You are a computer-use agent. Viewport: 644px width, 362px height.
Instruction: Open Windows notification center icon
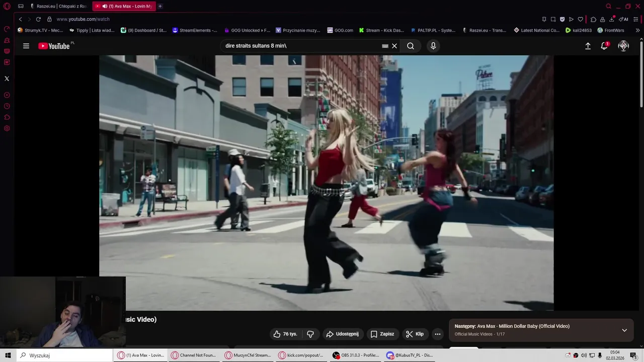[633, 355]
